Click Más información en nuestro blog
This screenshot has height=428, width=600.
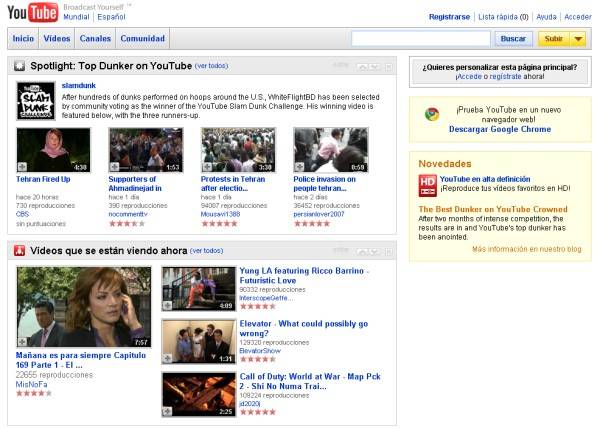527,249
